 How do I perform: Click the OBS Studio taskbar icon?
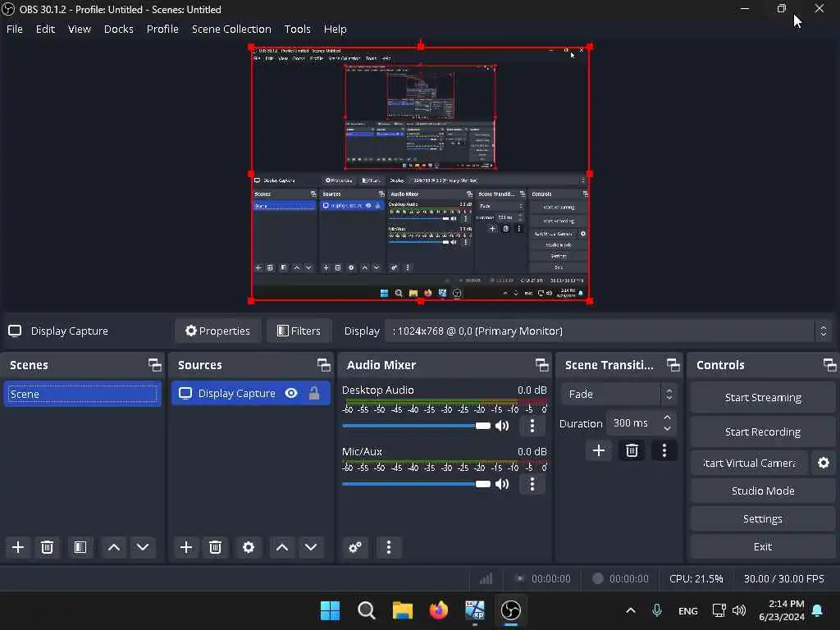coord(510,610)
